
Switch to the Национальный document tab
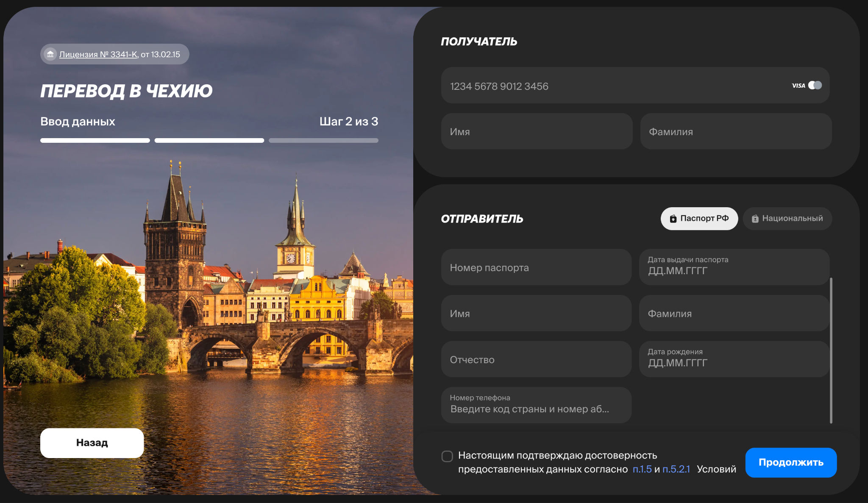(787, 219)
